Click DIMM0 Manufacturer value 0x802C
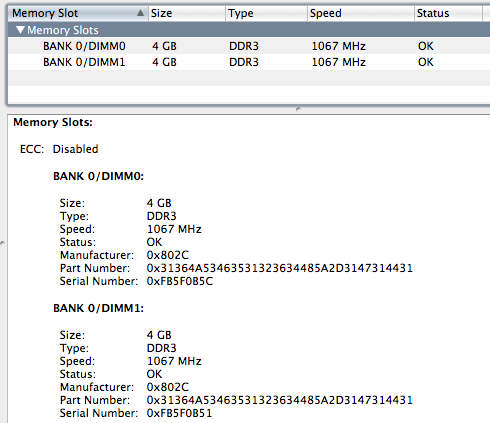 pos(168,255)
